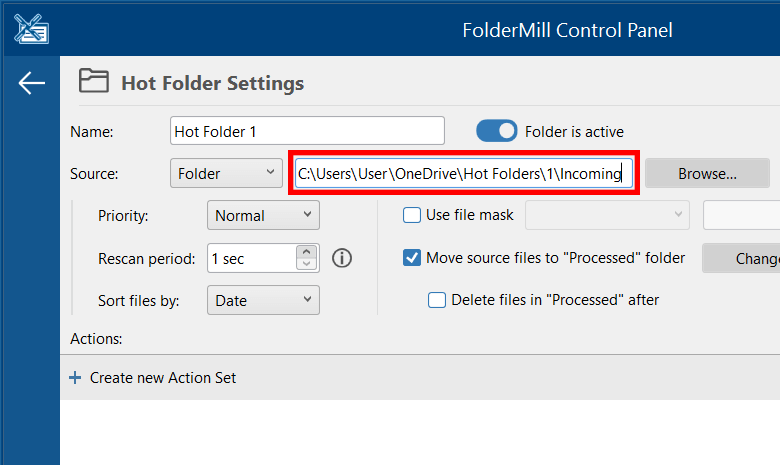
Task: Click Create new Action Set
Action: (163, 378)
